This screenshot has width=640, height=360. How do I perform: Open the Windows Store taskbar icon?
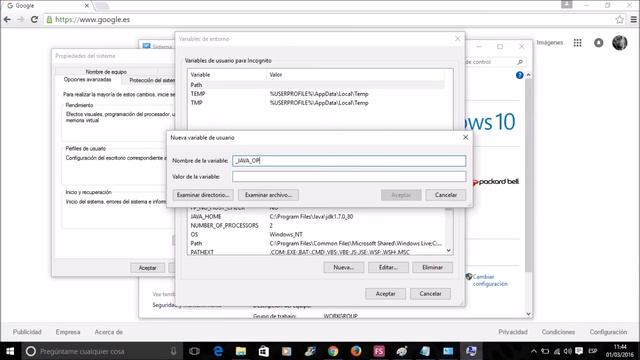[264, 351]
